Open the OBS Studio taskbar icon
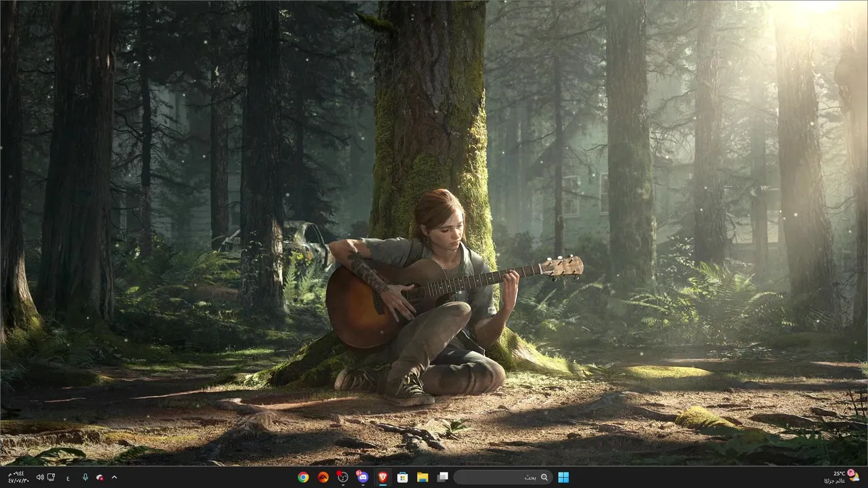 pyautogui.click(x=342, y=477)
